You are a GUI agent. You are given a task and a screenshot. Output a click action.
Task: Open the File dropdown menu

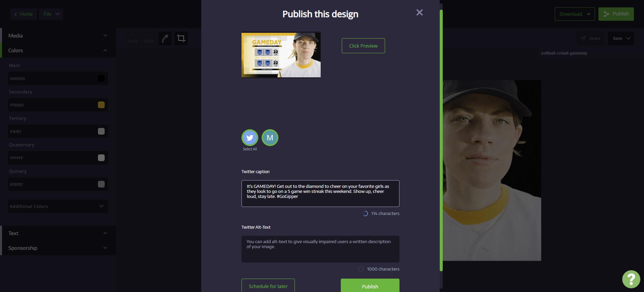click(51, 14)
